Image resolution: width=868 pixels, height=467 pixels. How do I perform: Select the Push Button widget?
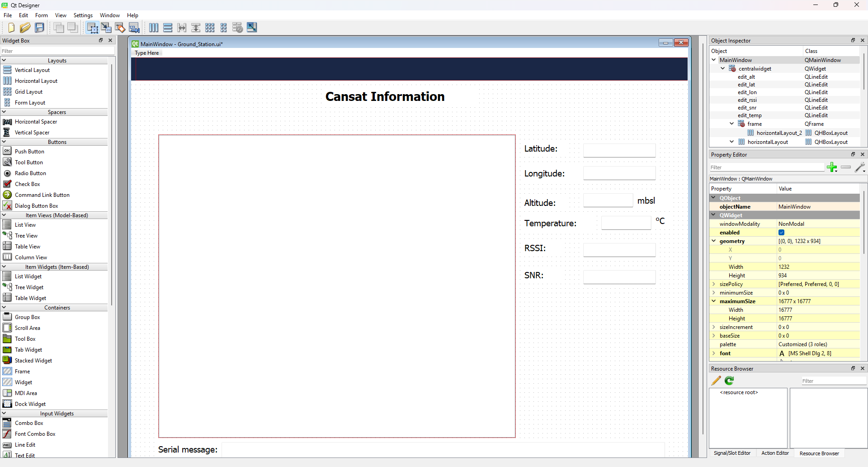pyautogui.click(x=29, y=152)
